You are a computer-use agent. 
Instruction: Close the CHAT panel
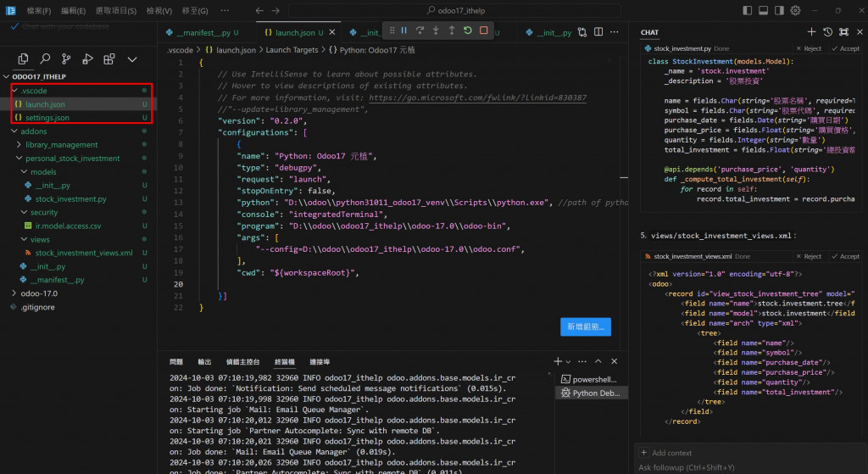point(860,32)
